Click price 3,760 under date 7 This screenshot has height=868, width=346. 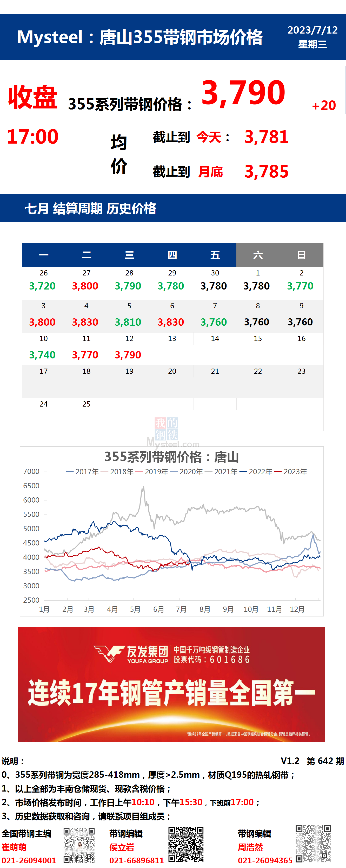coord(214,323)
